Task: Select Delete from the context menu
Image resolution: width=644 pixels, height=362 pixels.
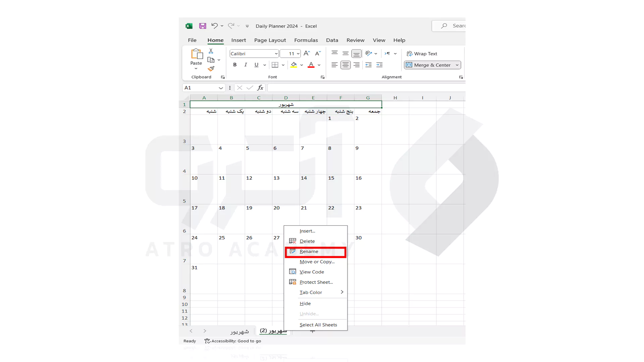Action: coord(307,241)
